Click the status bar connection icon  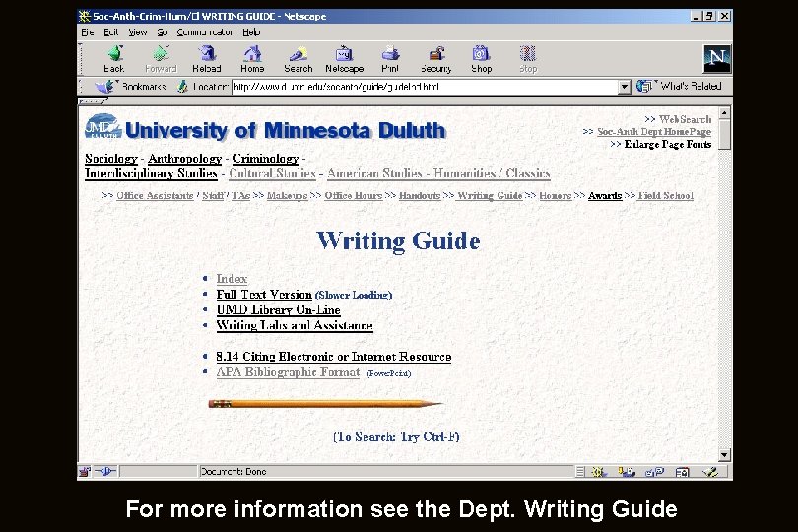click(105, 472)
